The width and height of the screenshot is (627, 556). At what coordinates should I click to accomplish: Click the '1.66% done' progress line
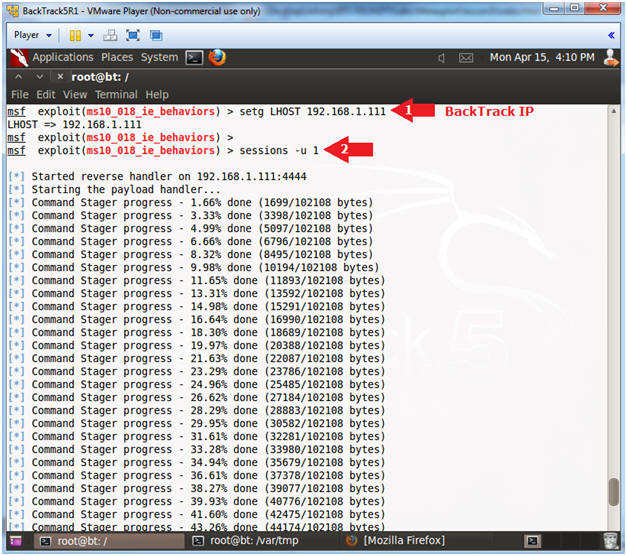(x=190, y=202)
